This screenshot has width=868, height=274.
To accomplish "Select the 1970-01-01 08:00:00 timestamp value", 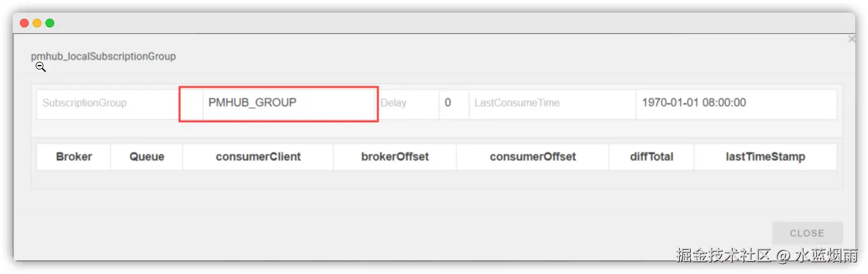I will tap(694, 103).
